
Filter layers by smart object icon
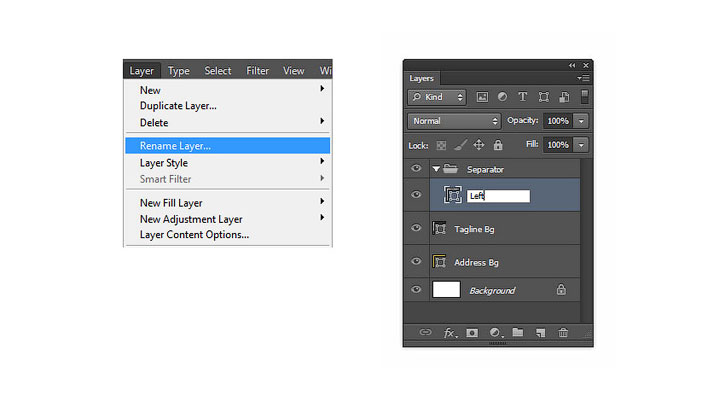coord(564,97)
